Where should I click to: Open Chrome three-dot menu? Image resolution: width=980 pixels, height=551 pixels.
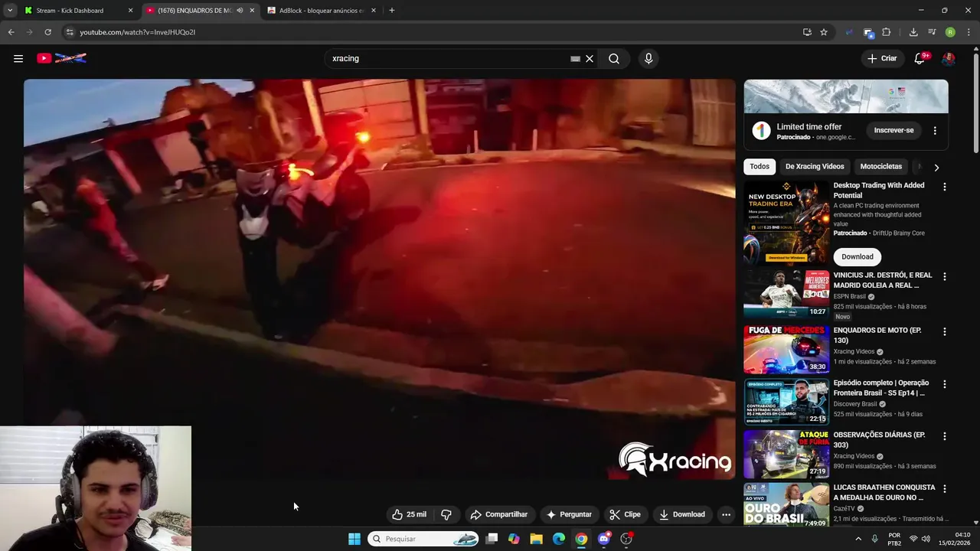coord(969,32)
